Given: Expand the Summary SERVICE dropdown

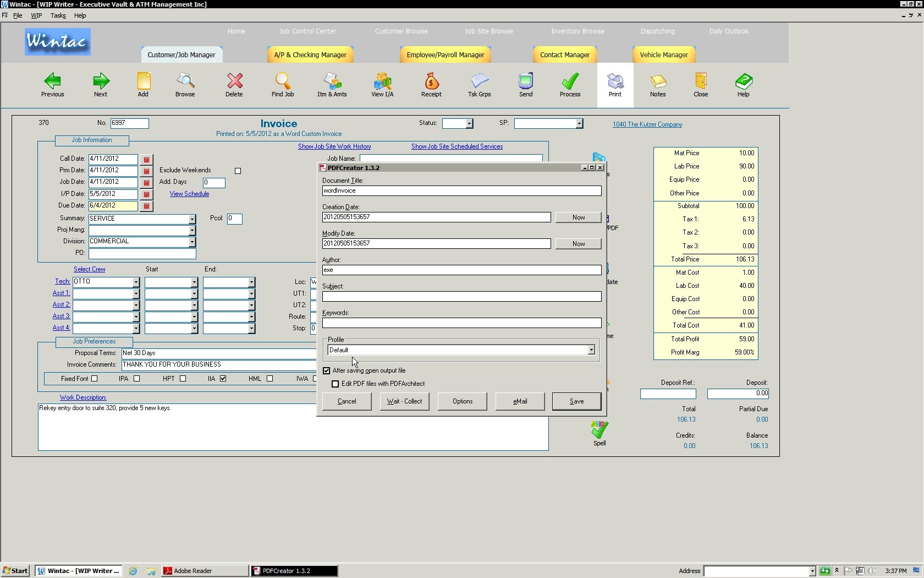Looking at the screenshot, I should coord(192,219).
